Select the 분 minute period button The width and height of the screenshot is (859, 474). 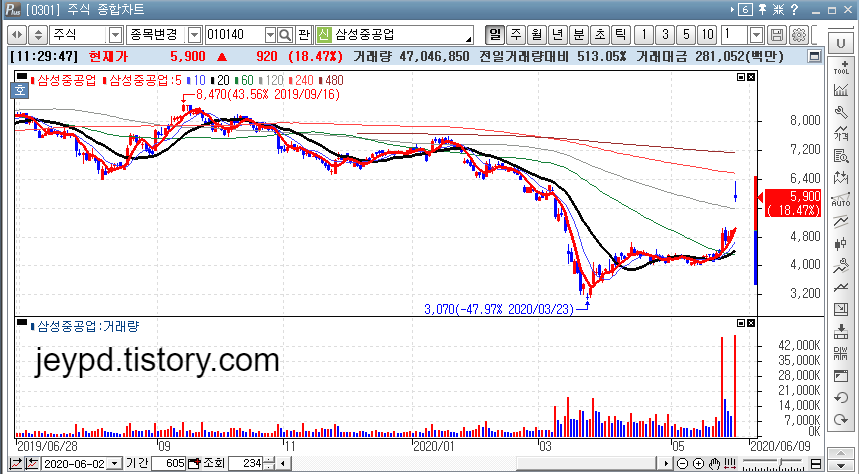[x=579, y=35]
